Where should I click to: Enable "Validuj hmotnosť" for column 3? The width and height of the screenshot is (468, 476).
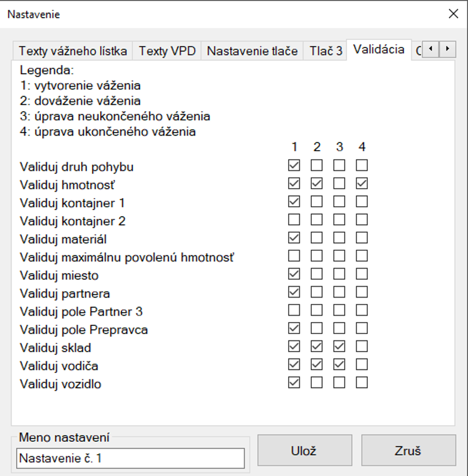[339, 184]
